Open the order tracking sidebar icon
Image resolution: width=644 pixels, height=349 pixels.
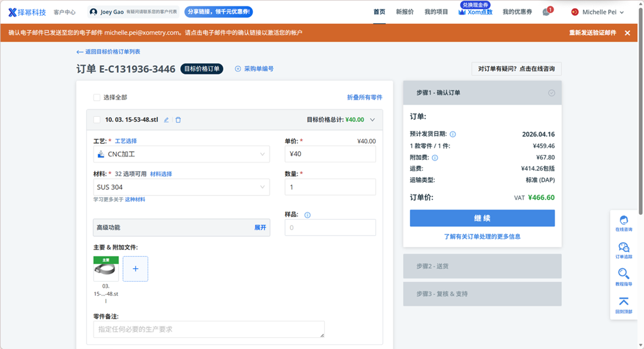(624, 250)
